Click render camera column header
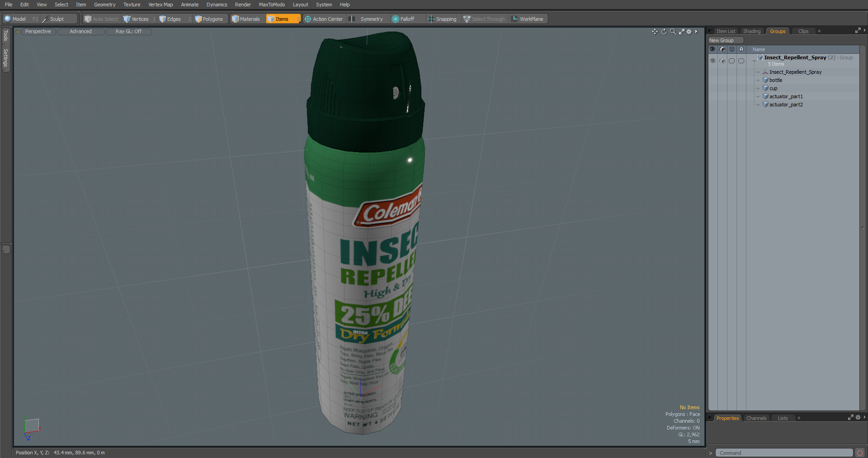Screen dimensions: 868x458 [722, 49]
